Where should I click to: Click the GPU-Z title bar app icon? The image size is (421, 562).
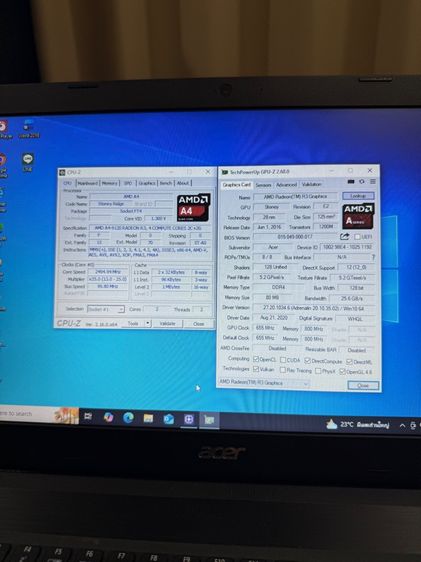225,172
